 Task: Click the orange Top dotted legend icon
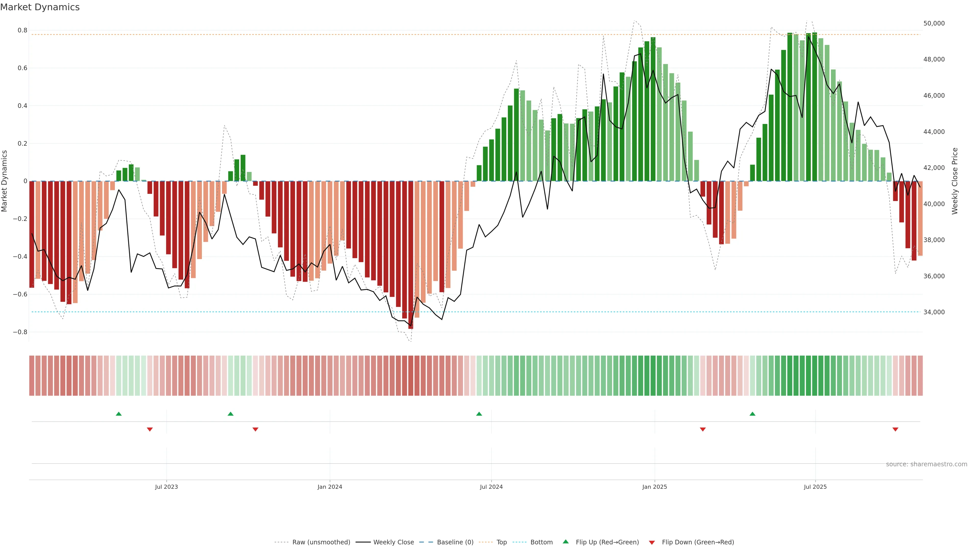click(485, 542)
